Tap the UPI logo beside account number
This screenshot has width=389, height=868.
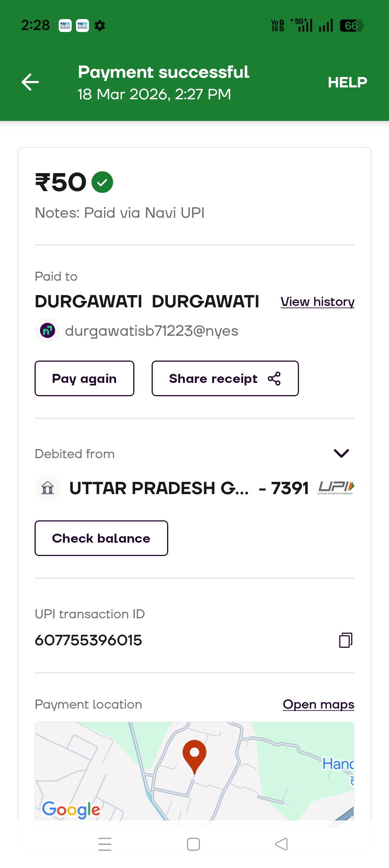pos(336,488)
